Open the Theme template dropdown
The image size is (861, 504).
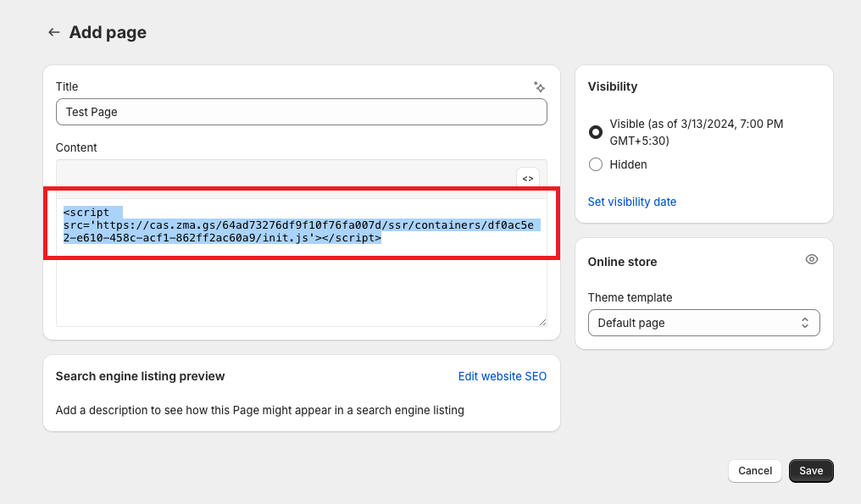[704, 323]
